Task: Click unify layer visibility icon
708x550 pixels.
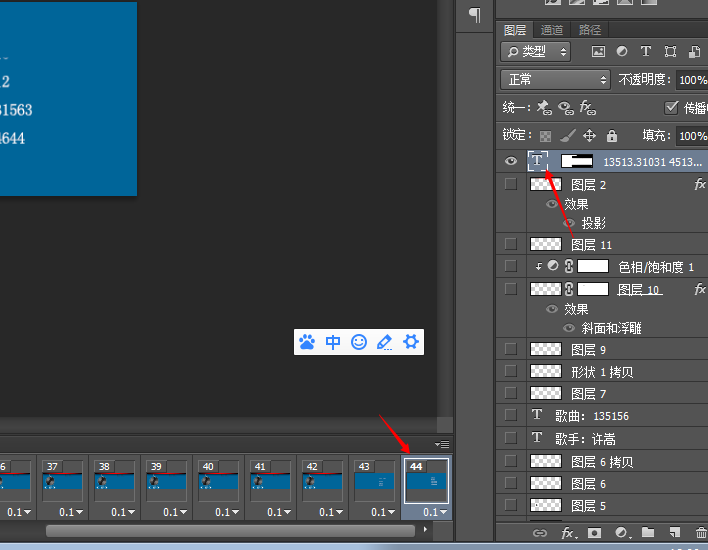Action: [565, 107]
